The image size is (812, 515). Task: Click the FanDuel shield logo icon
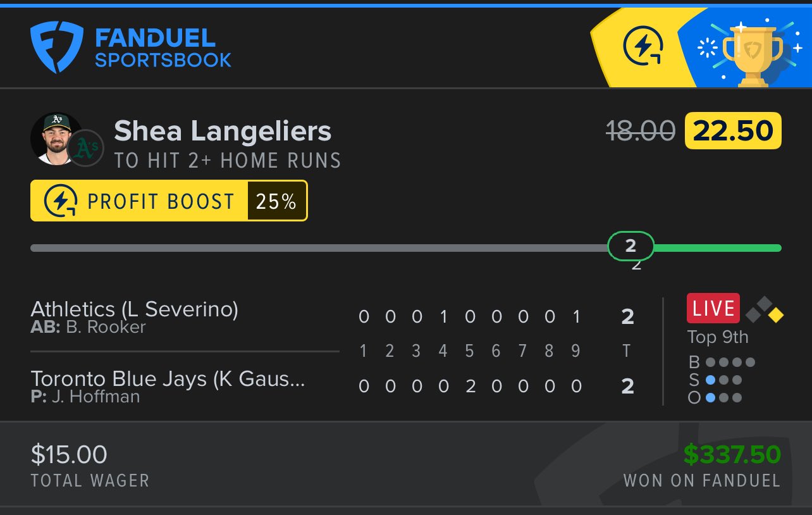56,47
